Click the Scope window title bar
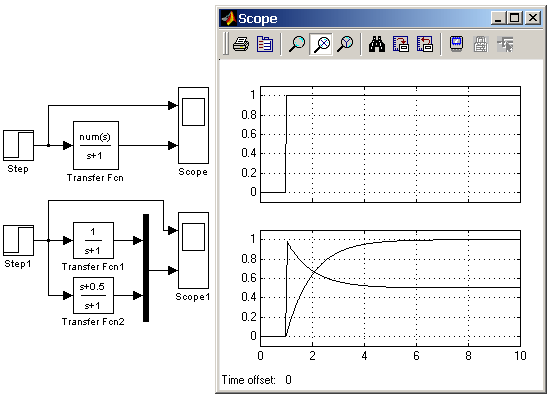Screen dimensions: 550x399 pyautogui.click(x=381, y=18)
